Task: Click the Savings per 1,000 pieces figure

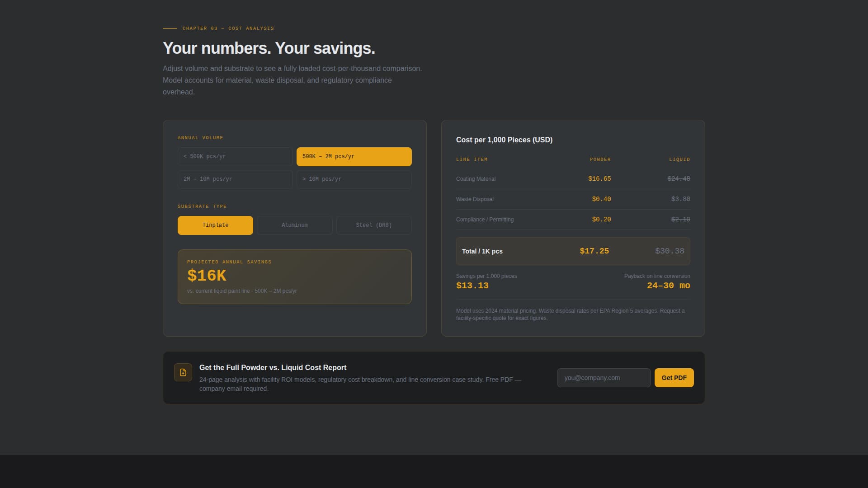Action: point(472,285)
